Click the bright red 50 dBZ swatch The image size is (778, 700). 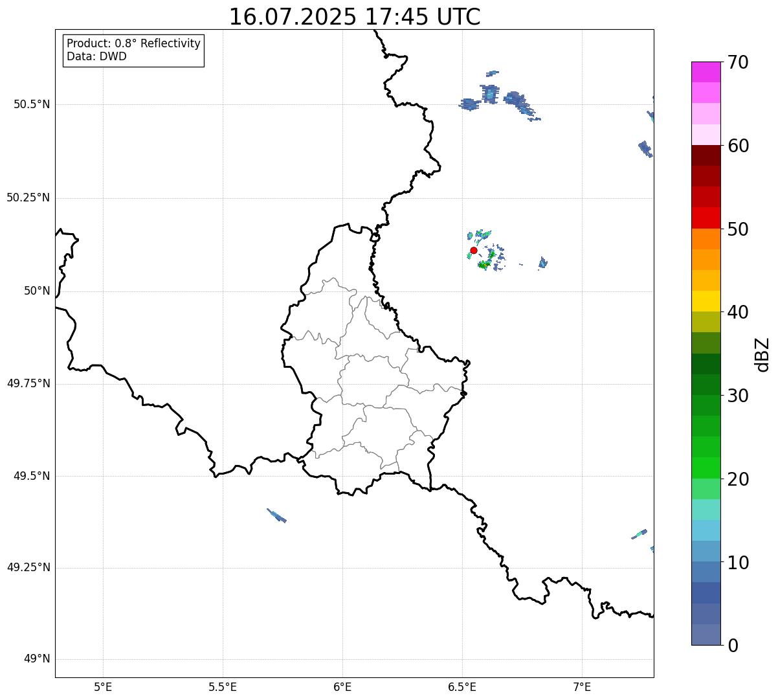pyautogui.click(x=706, y=218)
